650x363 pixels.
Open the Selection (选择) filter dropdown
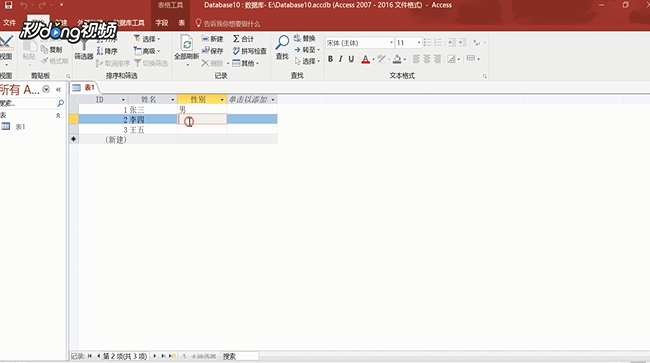[147, 39]
